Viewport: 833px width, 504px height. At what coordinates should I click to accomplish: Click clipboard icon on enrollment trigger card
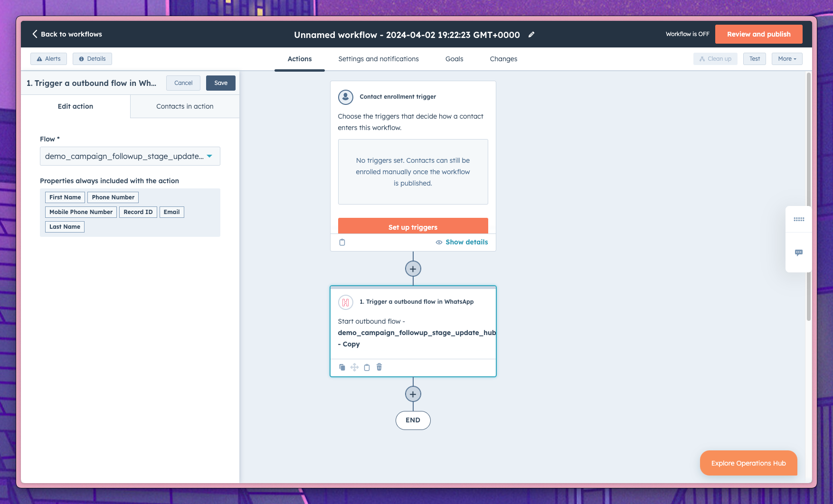(x=342, y=242)
